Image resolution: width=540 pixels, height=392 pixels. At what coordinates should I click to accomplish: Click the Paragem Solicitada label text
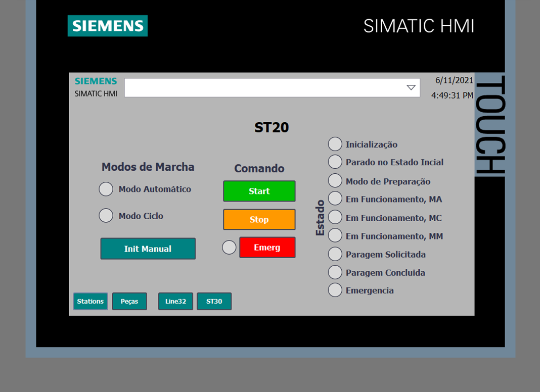tap(386, 254)
